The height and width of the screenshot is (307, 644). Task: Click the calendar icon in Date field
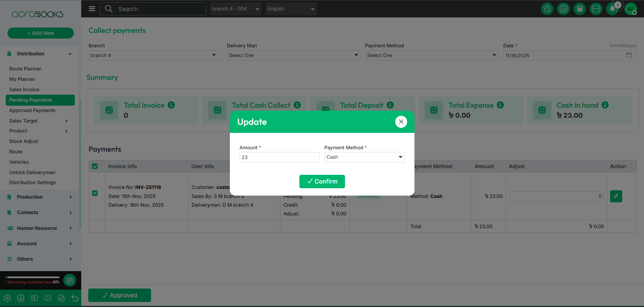pyautogui.click(x=629, y=55)
